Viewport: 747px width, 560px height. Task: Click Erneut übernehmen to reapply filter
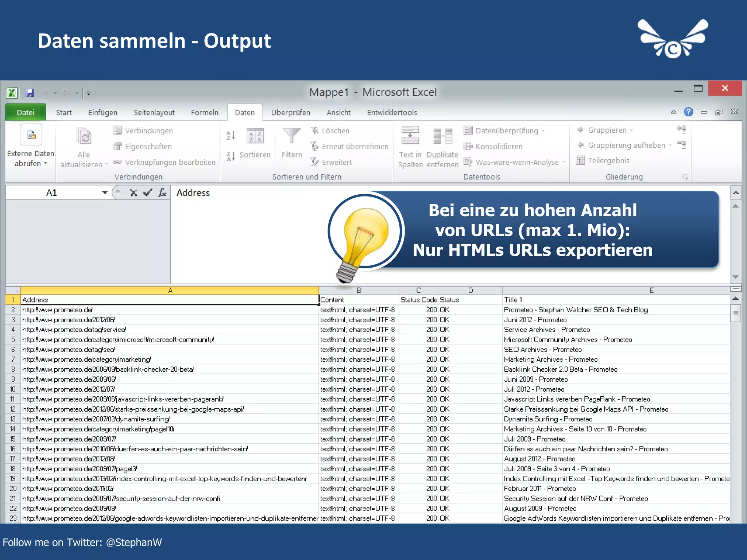[x=349, y=146]
